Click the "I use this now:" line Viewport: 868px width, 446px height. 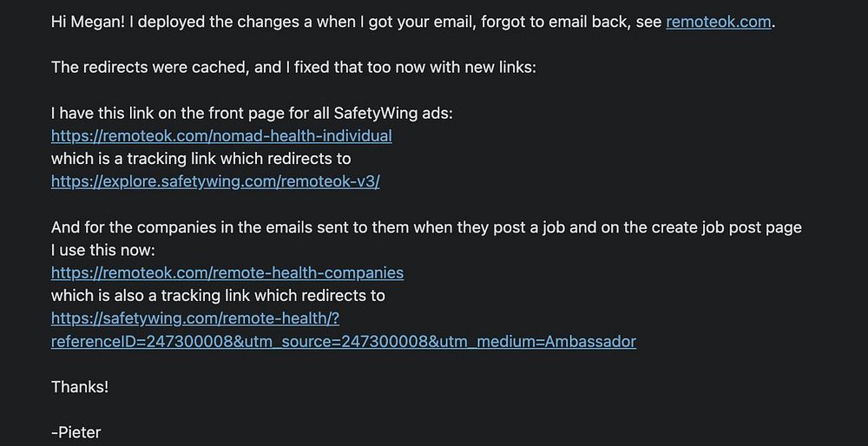click(103, 250)
